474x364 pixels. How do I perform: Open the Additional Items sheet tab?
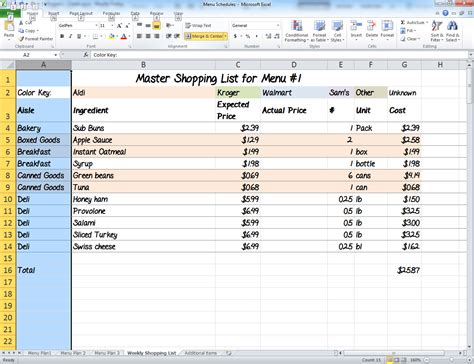click(x=201, y=353)
